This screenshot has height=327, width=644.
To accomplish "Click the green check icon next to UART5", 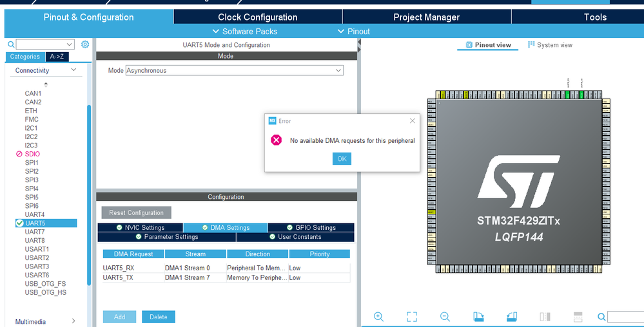I will click(19, 223).
